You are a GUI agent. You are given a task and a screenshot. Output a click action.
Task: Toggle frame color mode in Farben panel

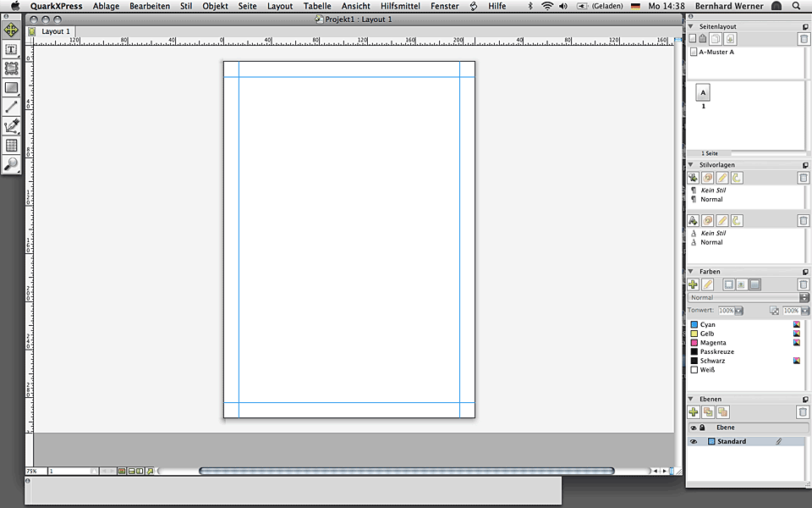click(x=728, y=284)
